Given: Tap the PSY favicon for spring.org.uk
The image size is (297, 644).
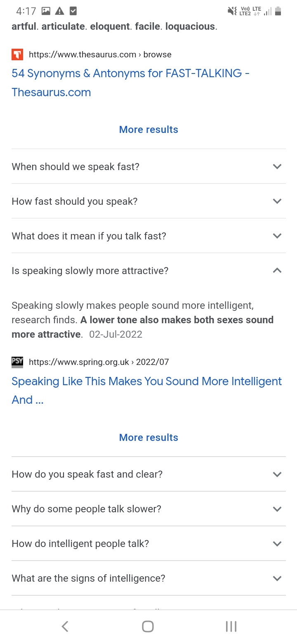Looking at the screenshot, I should click(x=17, y=362).
